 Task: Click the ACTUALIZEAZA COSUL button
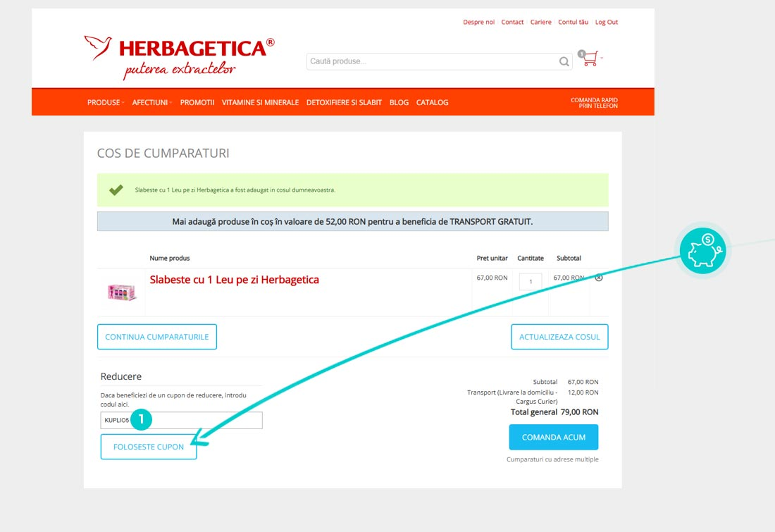[559, 337]
